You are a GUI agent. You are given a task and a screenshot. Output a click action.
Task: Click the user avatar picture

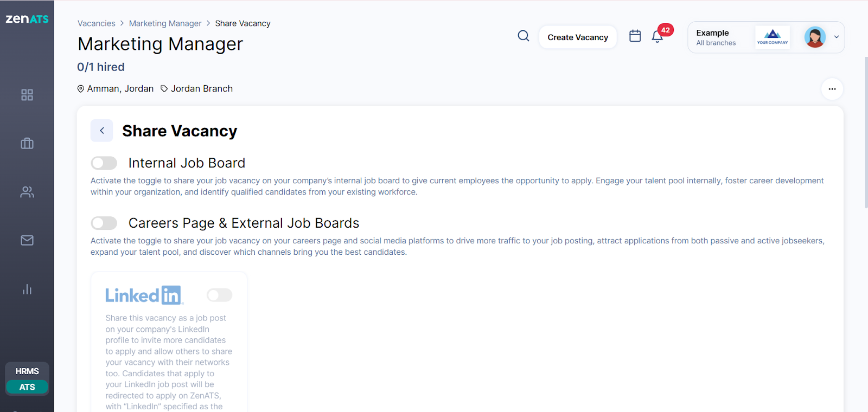[815, 37]
